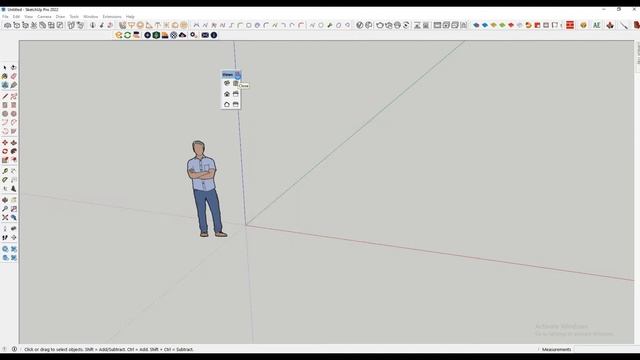Pick the Polygon tool

13,114
